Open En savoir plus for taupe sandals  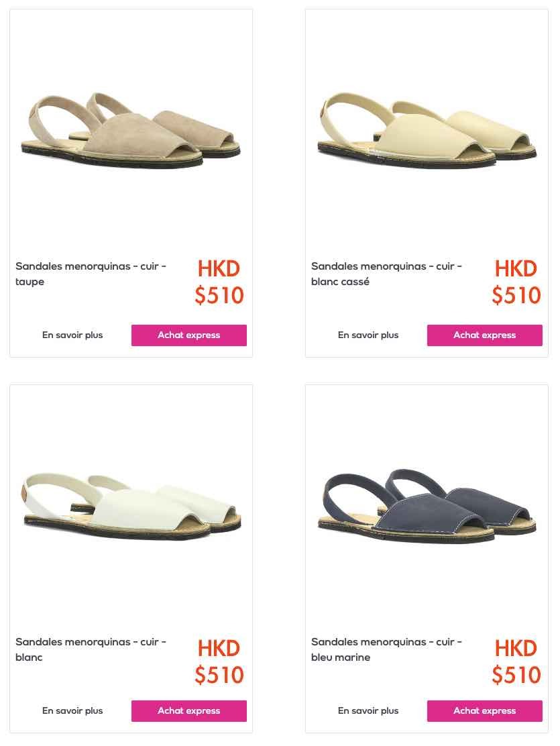(72, 335)
